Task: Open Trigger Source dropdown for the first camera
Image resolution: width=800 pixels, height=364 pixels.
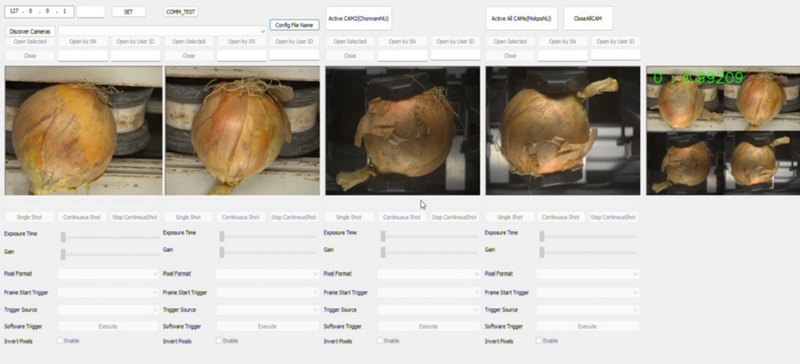Action: [x=108, y=310]
